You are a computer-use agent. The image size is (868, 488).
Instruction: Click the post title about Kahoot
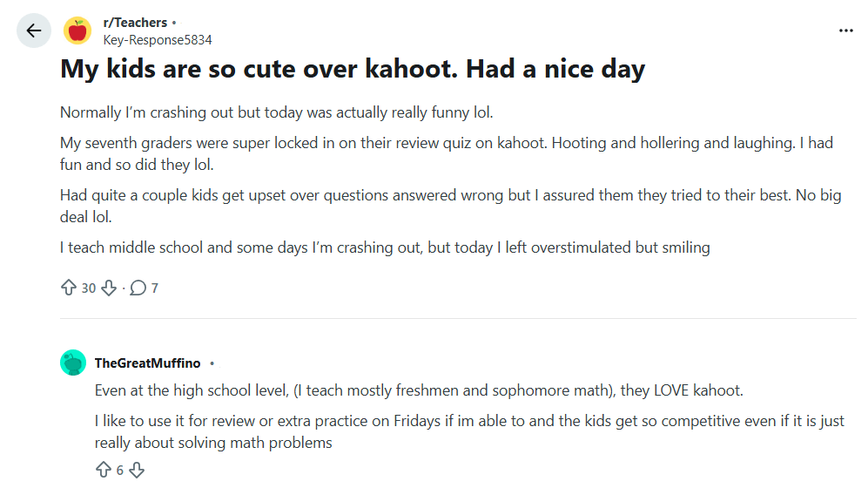(353, 70)
